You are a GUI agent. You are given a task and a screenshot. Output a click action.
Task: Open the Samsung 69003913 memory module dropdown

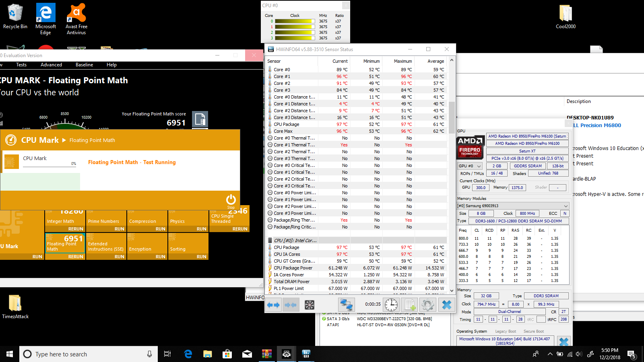click(513, 206)
